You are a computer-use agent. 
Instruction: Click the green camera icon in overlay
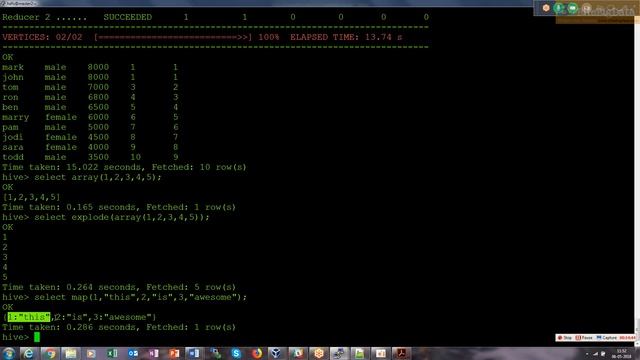tap(573, 8)
